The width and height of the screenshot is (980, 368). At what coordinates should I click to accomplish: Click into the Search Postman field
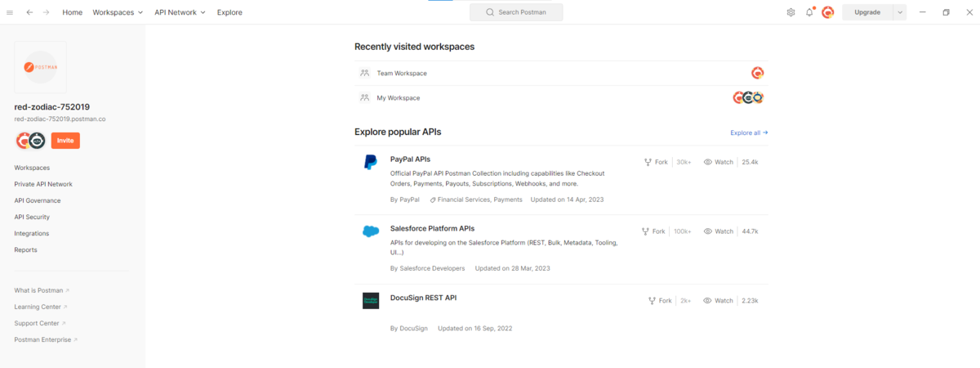pos(516,12)
